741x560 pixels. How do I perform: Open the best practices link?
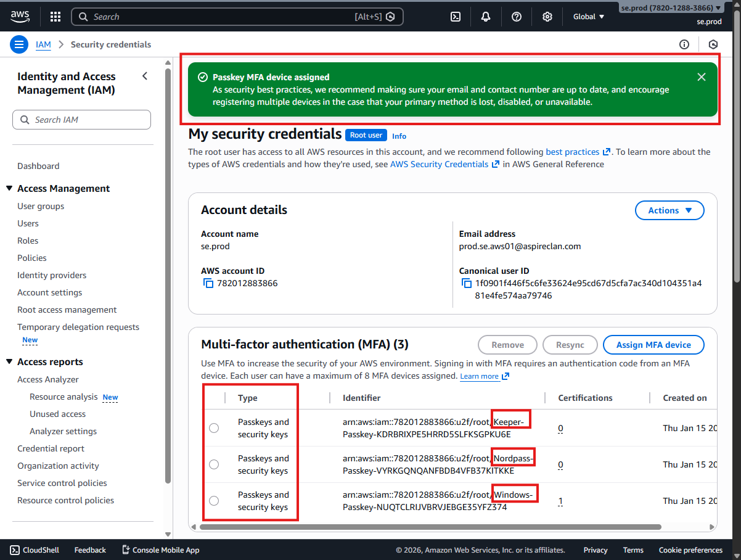pyautogui.click(x=578, y=152)
